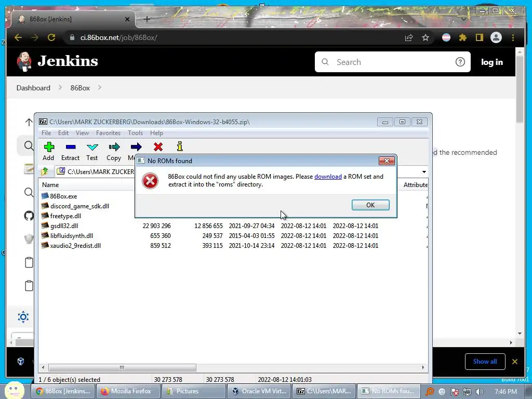532x399 pixels.
Task: Select xaudio2_9redist.dll in the file list
Action: coord(75,245)
